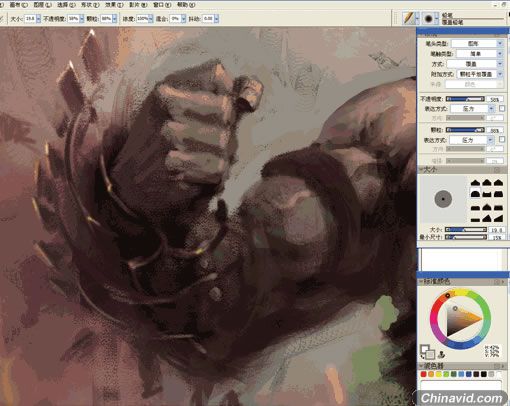The width and height of the screenshot is (510, 406).
Task: Pick the first-row first brush tip profile
Action: (x=475, y=182)
